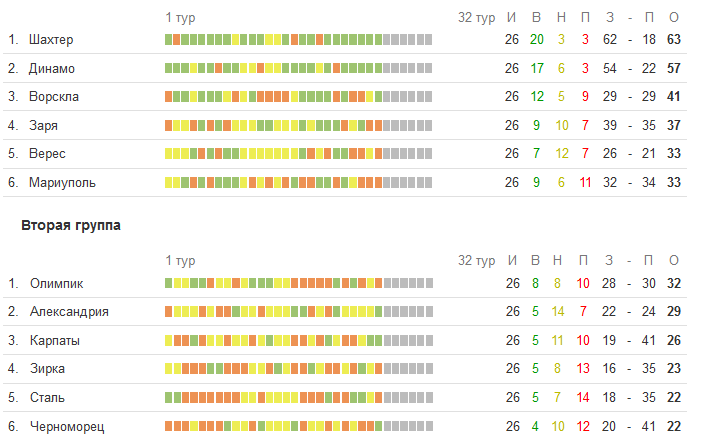Select the Зирка team name
Image resolution: width=708 pixels, height=439 pixels.
49,368
